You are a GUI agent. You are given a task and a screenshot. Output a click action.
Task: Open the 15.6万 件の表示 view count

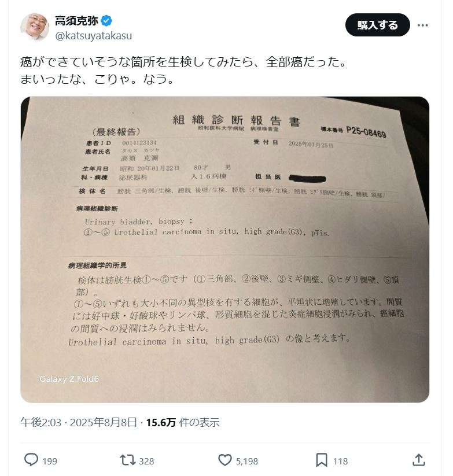pos(183,422)
